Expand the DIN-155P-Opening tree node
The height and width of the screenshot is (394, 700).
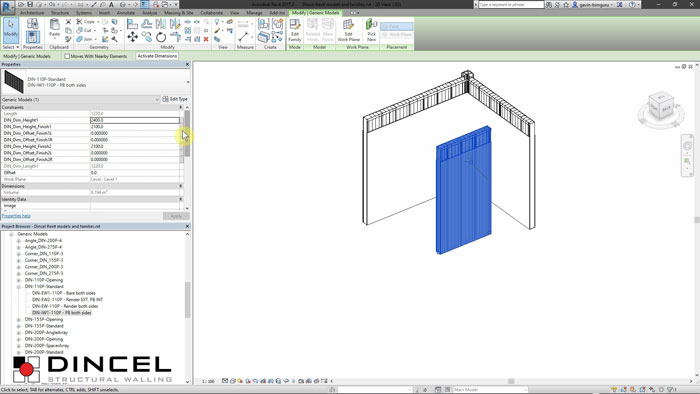(19, 319)
